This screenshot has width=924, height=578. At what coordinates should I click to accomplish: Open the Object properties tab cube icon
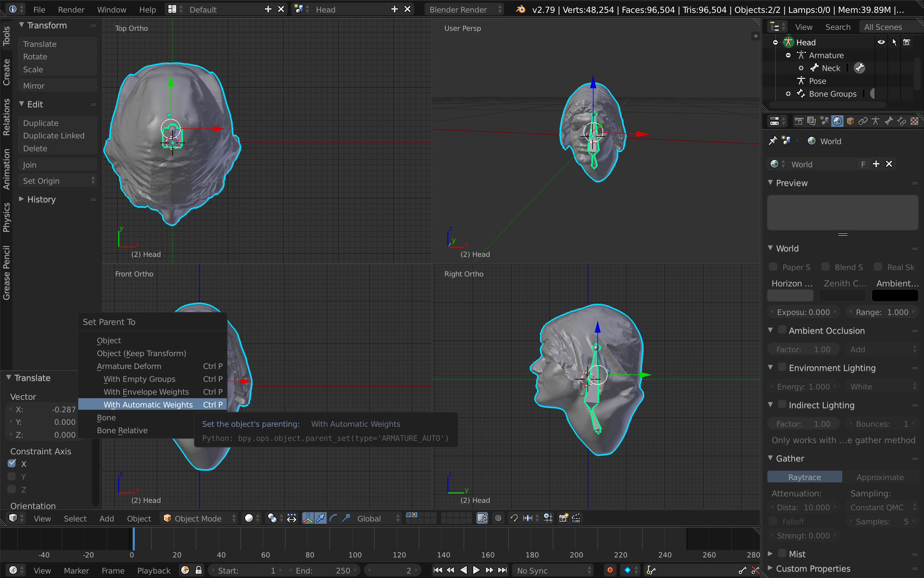[850, 122]
